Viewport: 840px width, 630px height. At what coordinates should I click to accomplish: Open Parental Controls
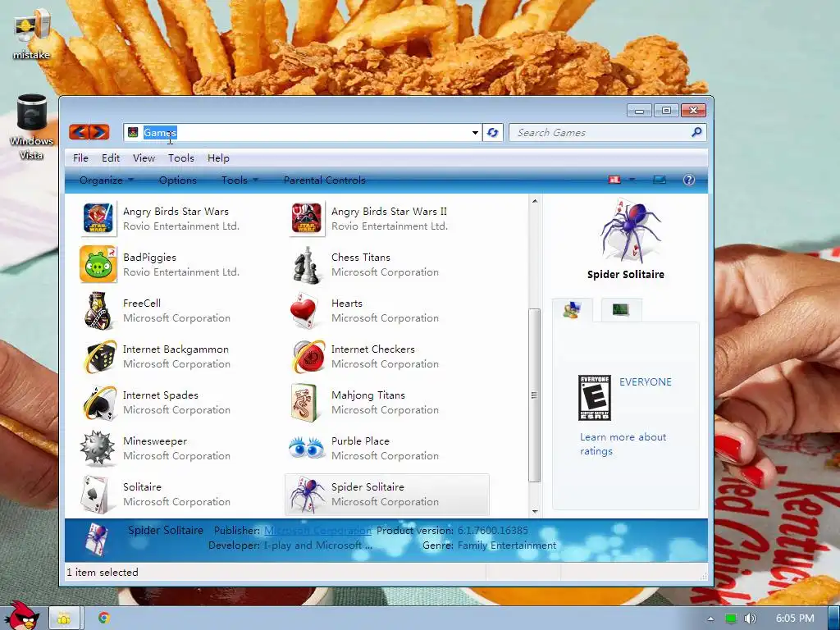point(325,180)
